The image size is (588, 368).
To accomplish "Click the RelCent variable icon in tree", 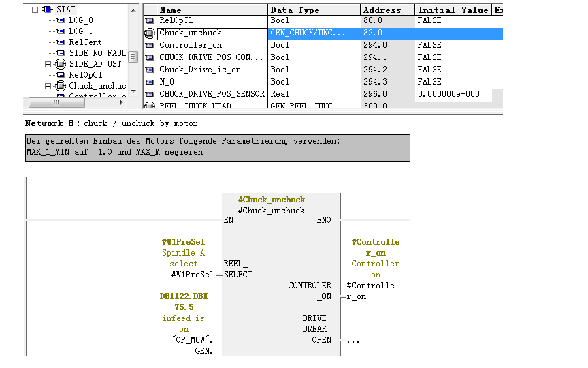I will (60, 42).
